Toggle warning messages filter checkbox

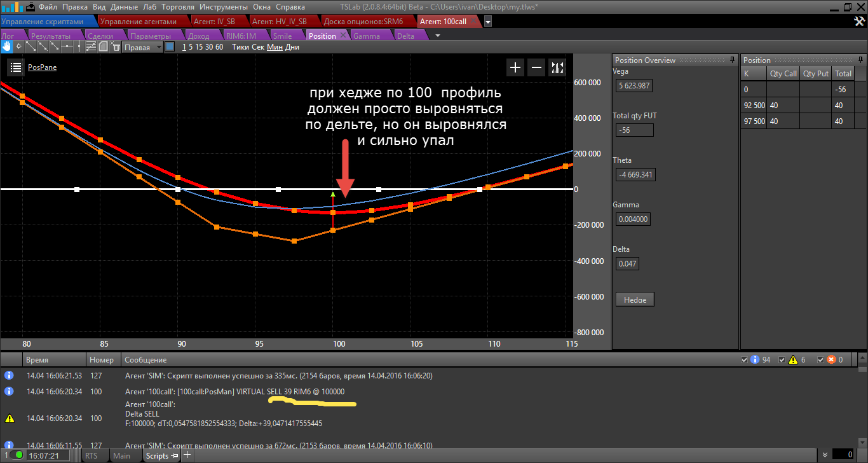pos(782,360)
